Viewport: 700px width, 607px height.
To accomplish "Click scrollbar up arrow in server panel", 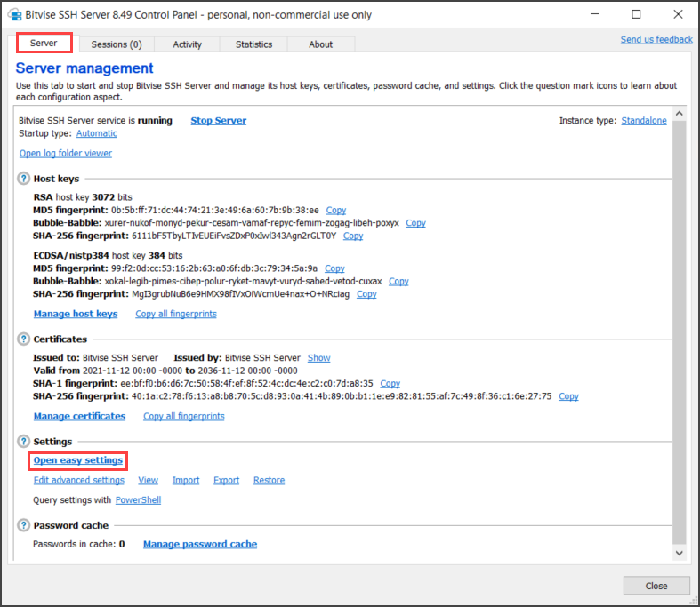I will point(679,114).
